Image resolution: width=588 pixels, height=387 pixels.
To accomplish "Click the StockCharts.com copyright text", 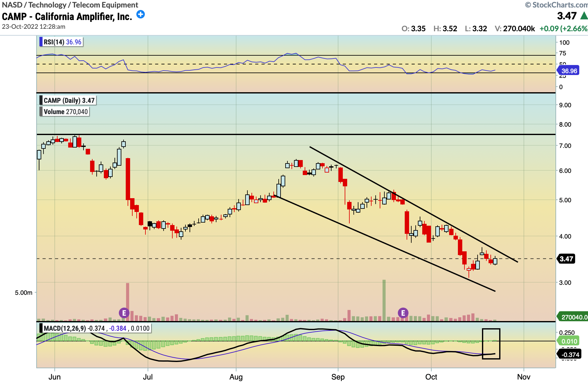I will click(556, 5).
